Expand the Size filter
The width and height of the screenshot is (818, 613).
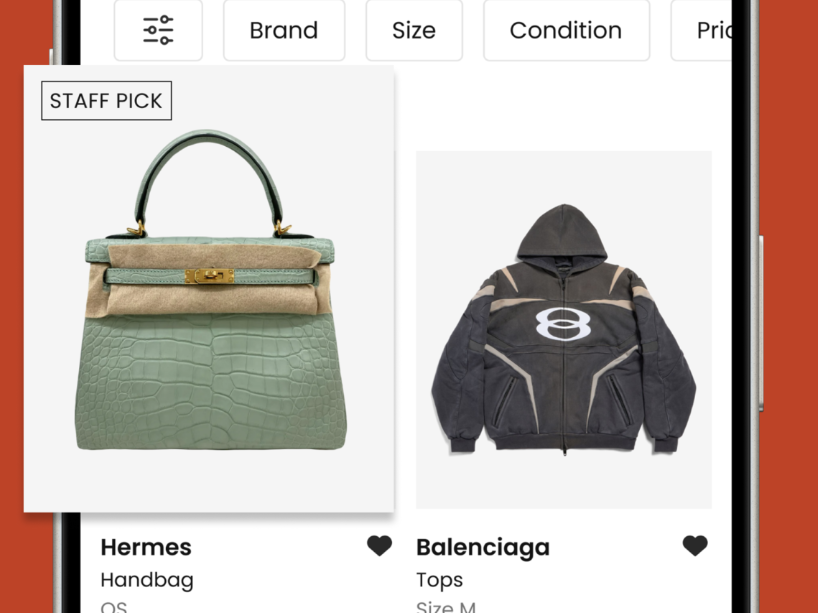click(x=413, y=30)
